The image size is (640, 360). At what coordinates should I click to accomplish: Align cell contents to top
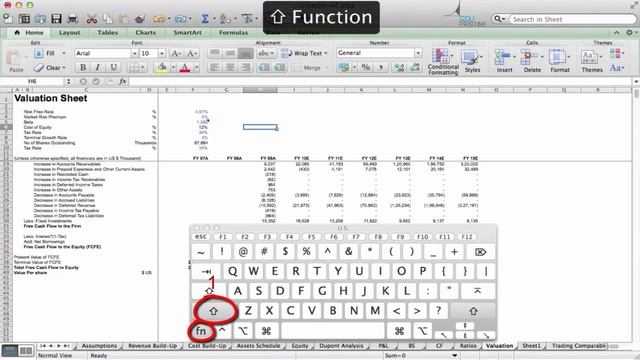click(x=215, y=53)
